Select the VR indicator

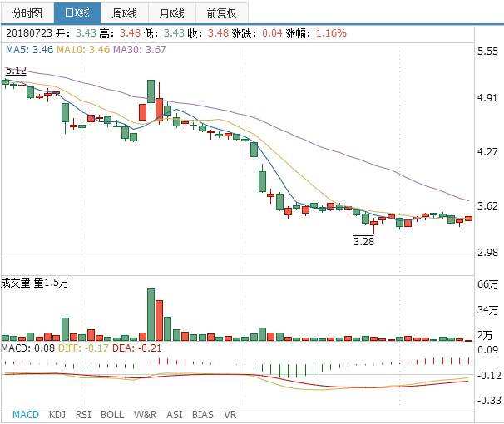(230, 414)
